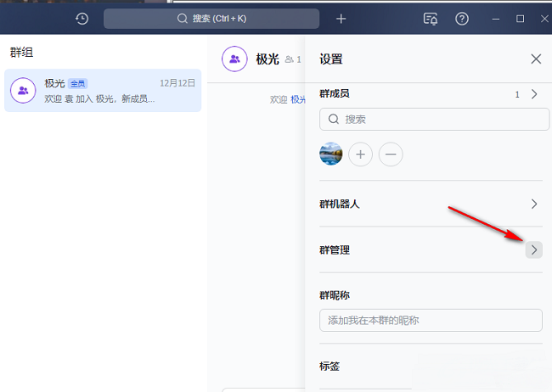Open the member's landscape avatar
The height and width of the screenshot is (392, 552).
tap(331, 154)
